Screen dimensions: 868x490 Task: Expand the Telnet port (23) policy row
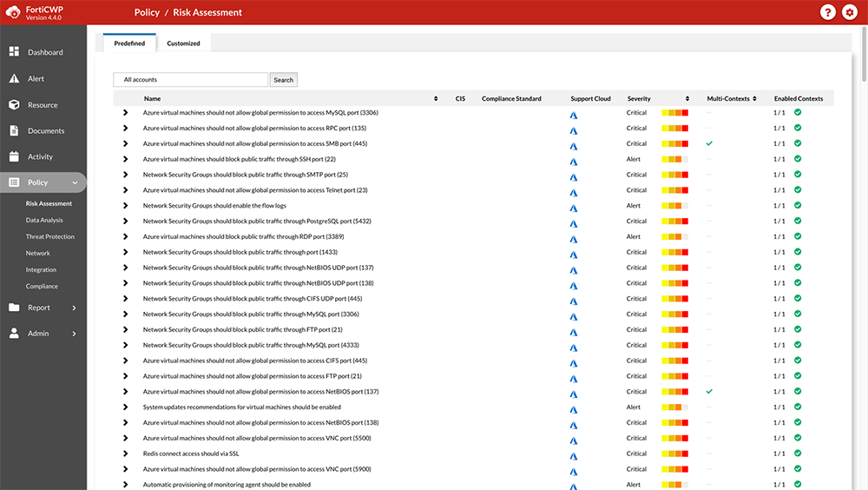click(x=126, y=190)
